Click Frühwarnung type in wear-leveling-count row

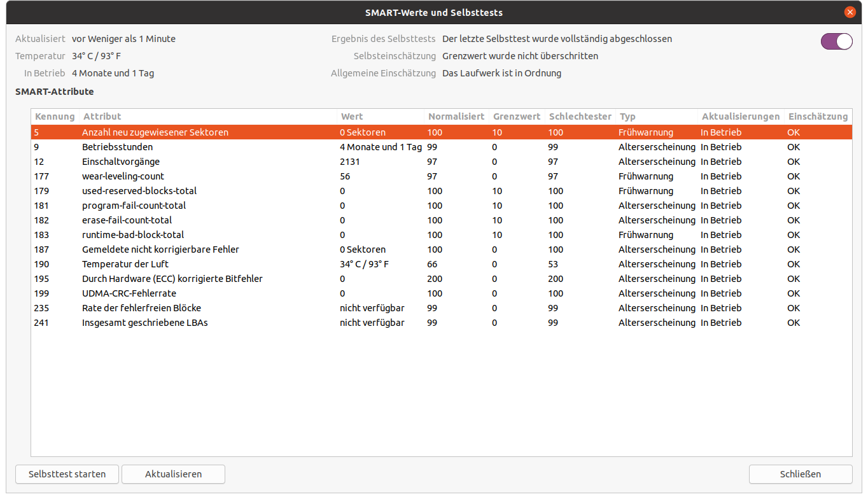tap(646, 176)
